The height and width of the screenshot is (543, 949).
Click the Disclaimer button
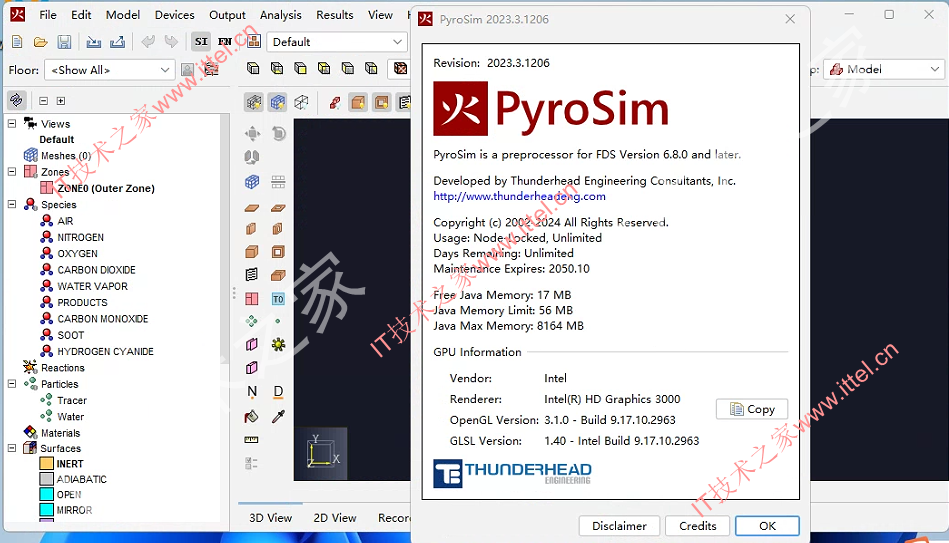(619, 525)
